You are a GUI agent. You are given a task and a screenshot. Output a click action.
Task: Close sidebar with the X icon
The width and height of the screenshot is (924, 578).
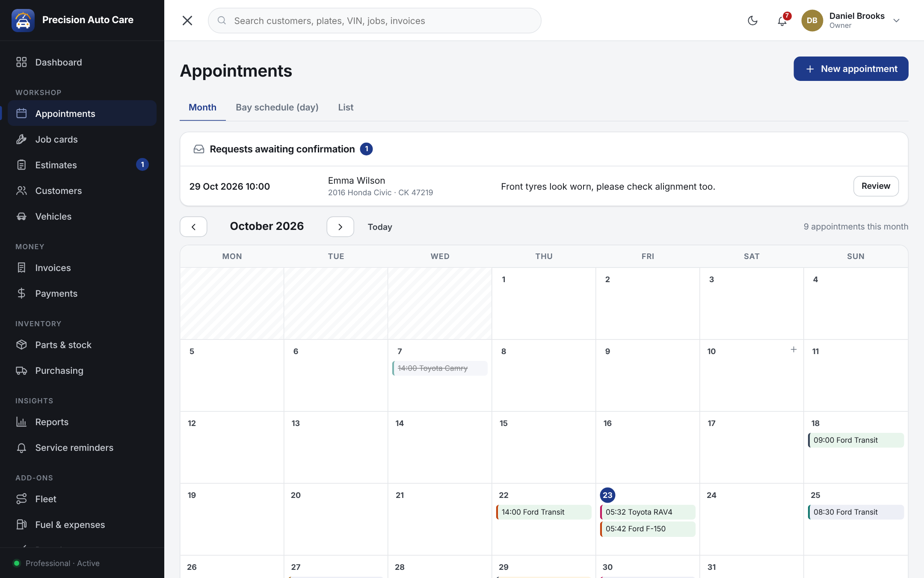(x=187, y=21)
